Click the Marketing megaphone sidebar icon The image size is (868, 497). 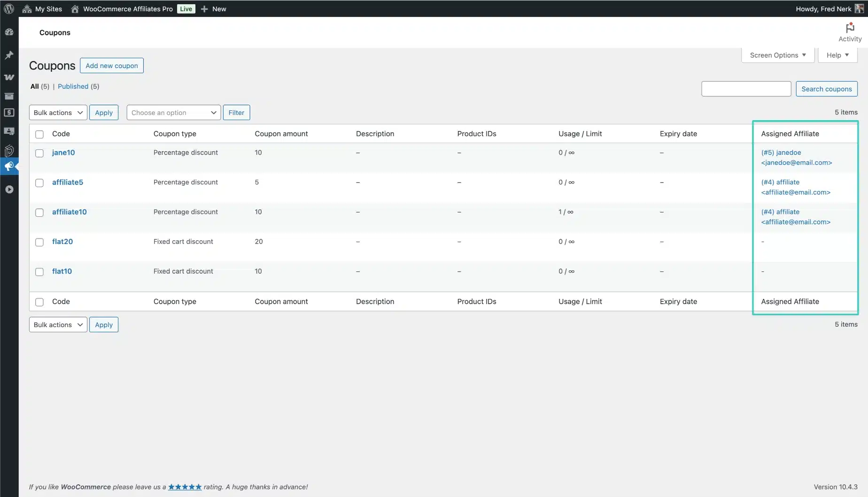(x=9, y=166)
